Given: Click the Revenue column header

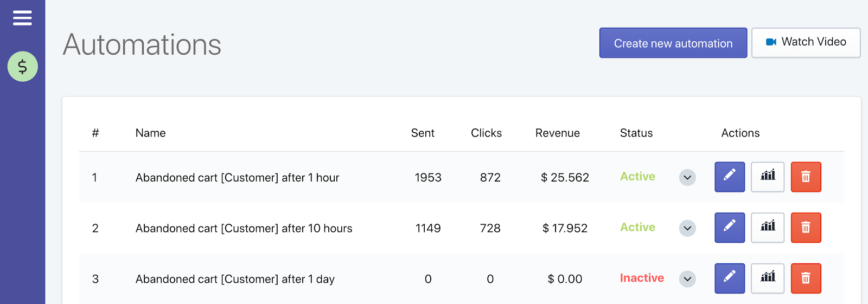Looking at the screenshot, I should (x=557, y=133).
